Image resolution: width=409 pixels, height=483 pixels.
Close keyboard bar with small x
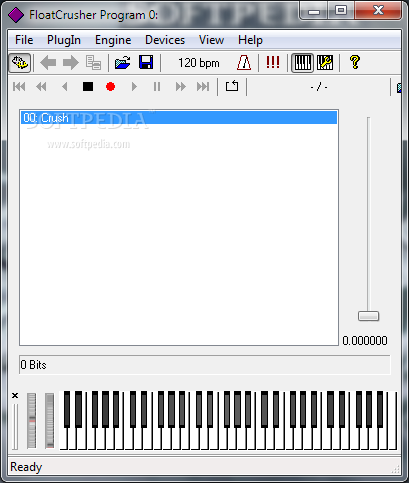(15, 395)
